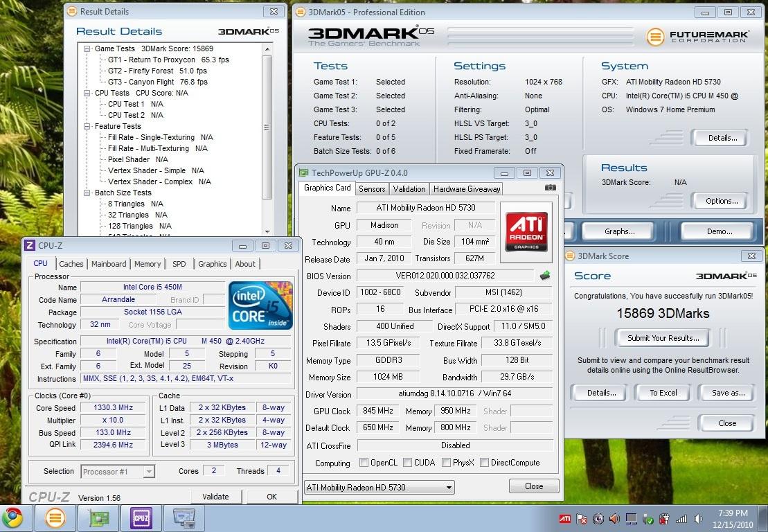This screenshot has height=532, width=768.
Task: Open the Hardware Giveaway tab in GPU-Z
Action: 467,189
